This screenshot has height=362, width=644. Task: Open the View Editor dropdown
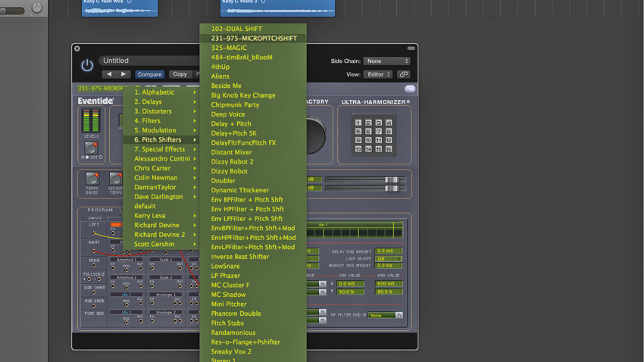[x=378, y=74]
